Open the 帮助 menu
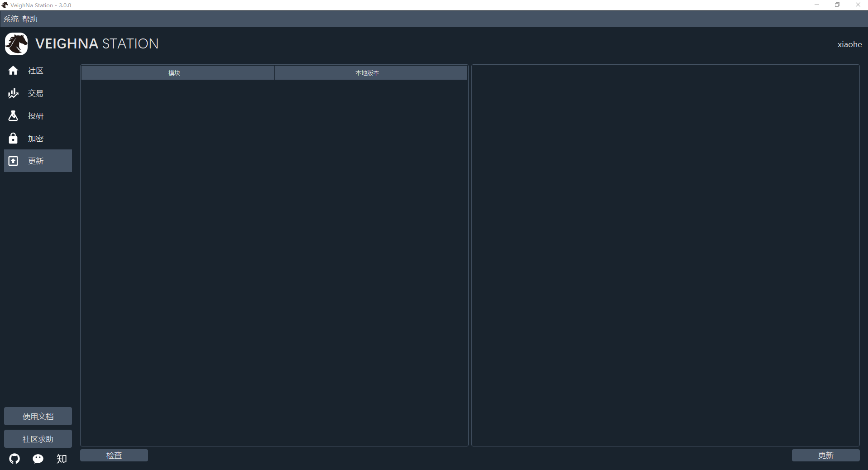Viewport: 868px width, 470px height. click(29, 19)
